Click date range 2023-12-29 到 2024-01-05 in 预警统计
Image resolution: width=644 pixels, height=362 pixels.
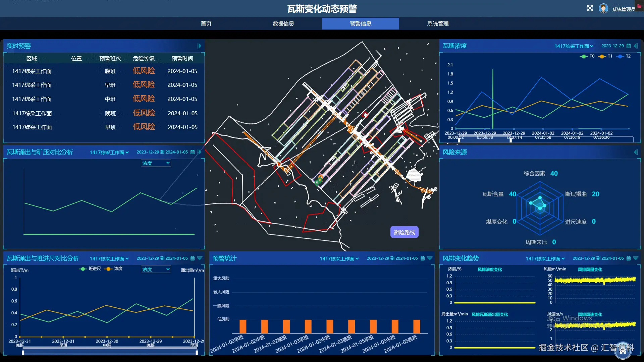(392, 258)
